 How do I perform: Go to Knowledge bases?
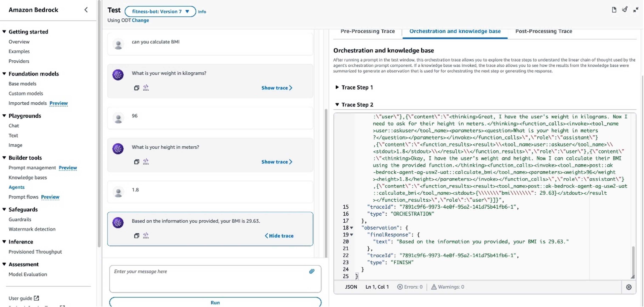coord(28,177)
